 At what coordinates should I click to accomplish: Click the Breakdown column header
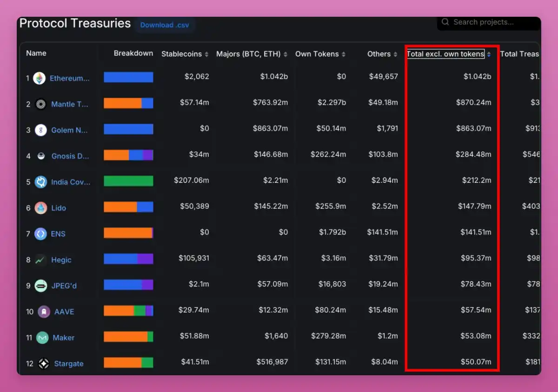tap(133, 53)
